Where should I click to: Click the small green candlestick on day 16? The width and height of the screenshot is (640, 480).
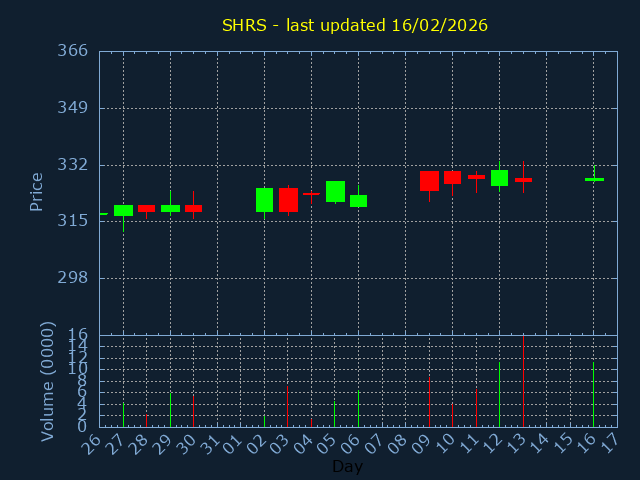[594, 179]
